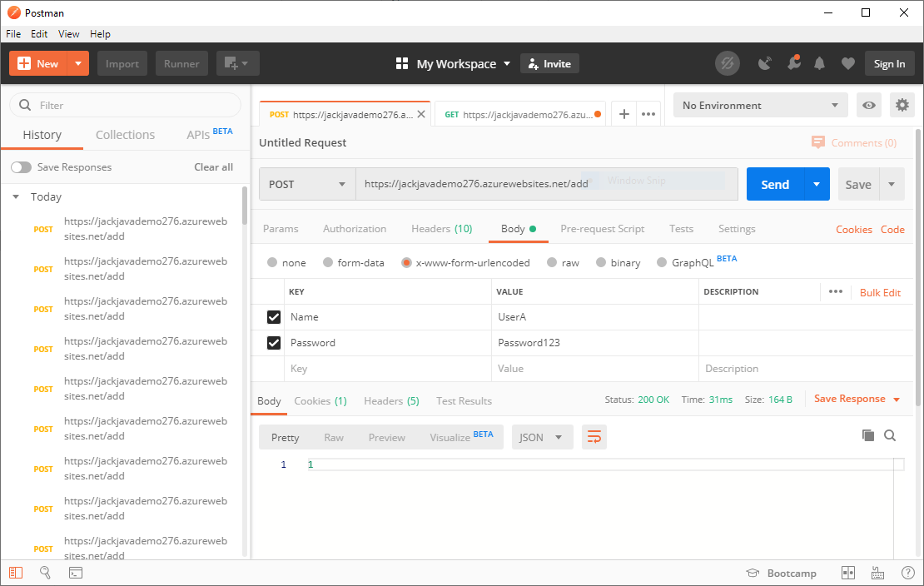Close the POST request tab
The width and height of the screenshot is (924, 586).
point(420,114)
